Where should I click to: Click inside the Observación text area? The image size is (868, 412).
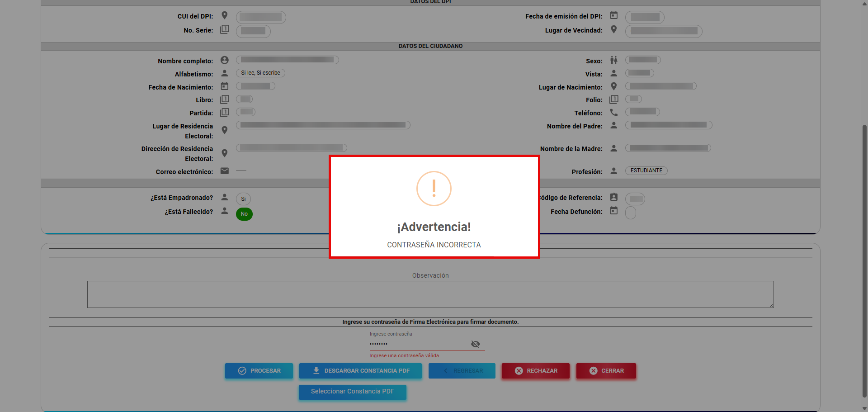point(430,294)
